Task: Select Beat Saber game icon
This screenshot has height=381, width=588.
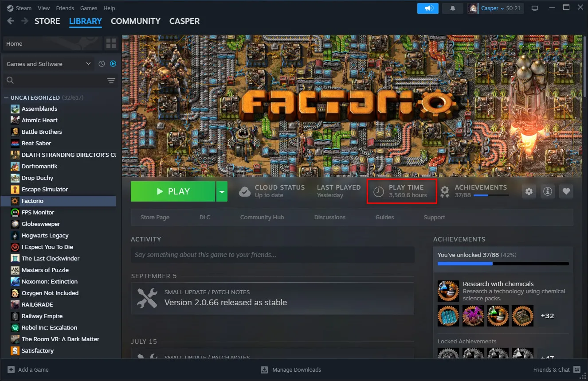Action: (x=15, y=143)
